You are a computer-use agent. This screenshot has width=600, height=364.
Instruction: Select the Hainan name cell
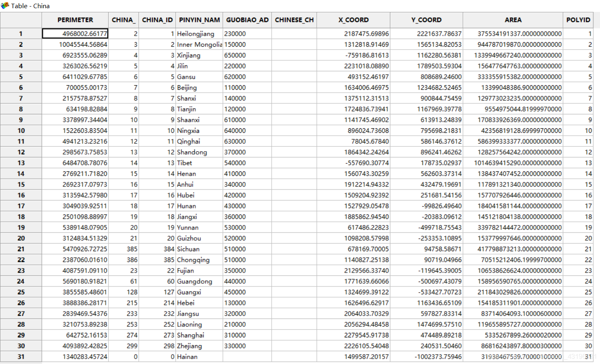pyautogui.click(x=199, y=357)
